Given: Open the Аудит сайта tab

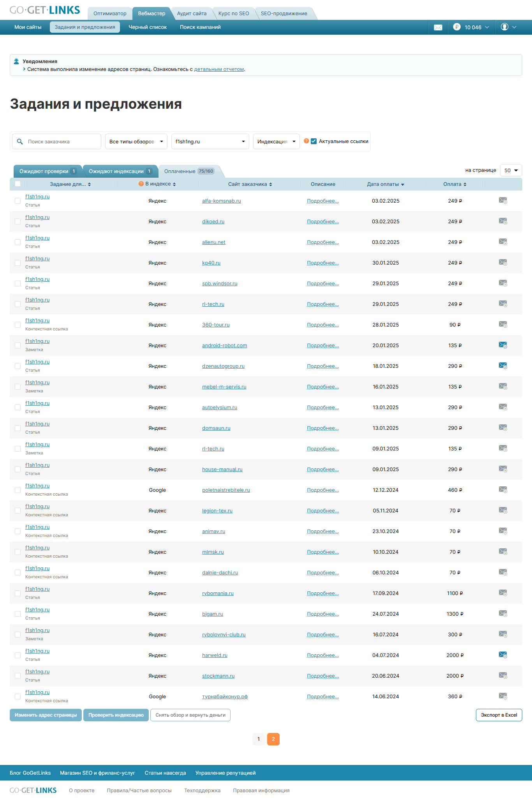Looking at the screenshot, I should [192, 13].
